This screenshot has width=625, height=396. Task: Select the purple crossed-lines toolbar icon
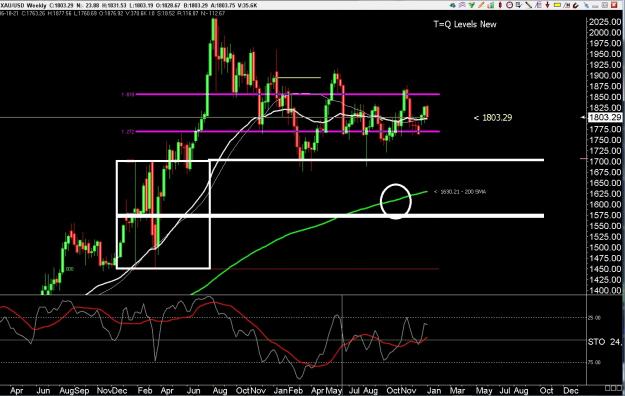click(x=462, y=5)
